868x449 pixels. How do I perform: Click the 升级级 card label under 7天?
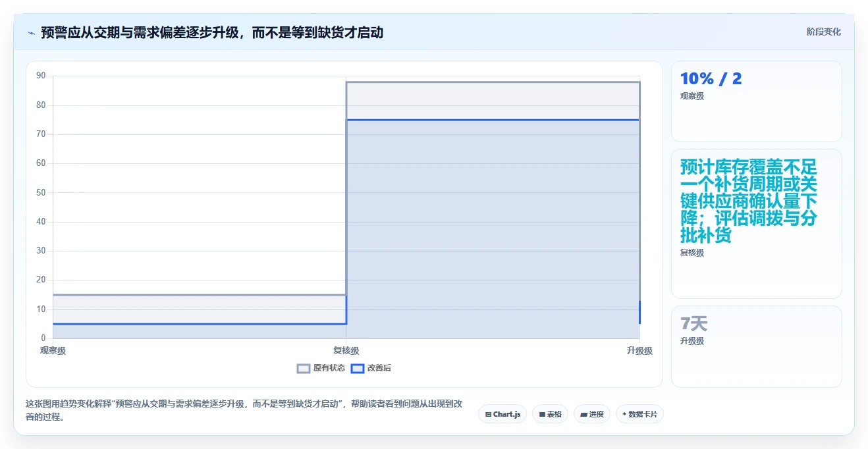692,341
